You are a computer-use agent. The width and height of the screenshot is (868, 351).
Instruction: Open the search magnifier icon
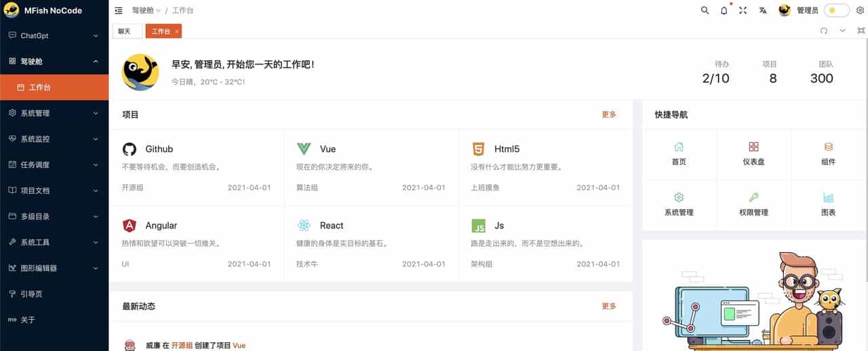(705, 10)
